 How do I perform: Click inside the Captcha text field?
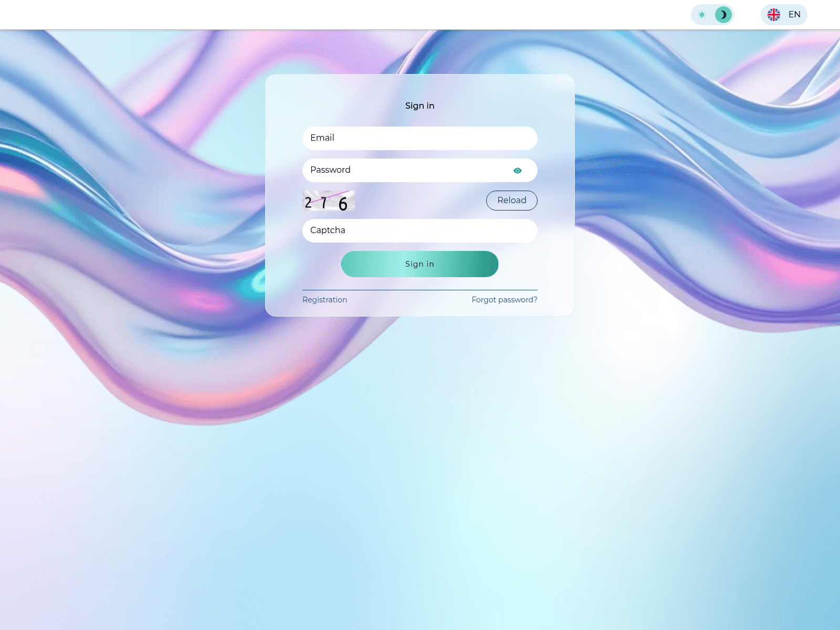[419, 230]
